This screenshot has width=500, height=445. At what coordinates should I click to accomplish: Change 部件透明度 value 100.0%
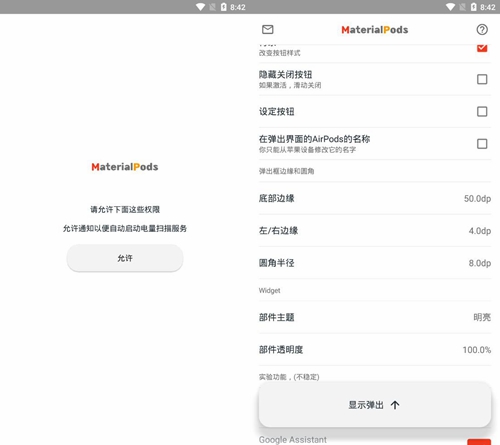[477, 350]
